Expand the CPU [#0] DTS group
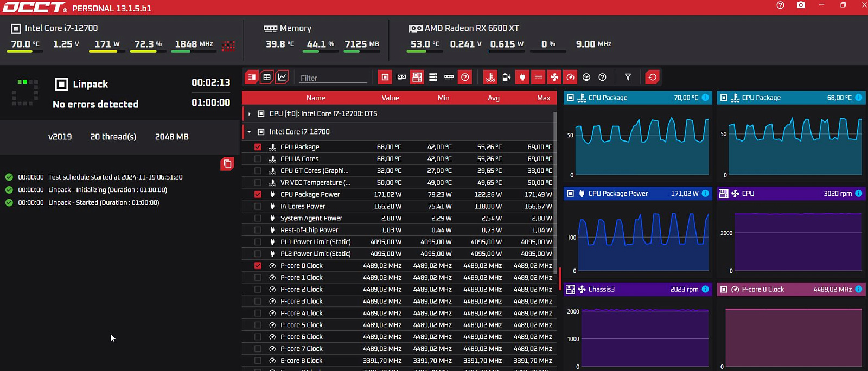Screen dimensions: 868x371 [x=250, y=114]
